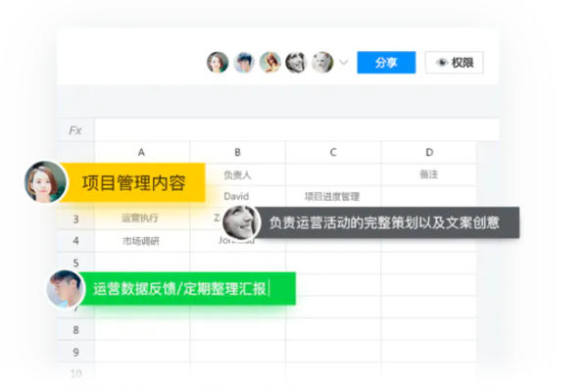
Task: Select row 4 header
Action: tap(75, 241)
